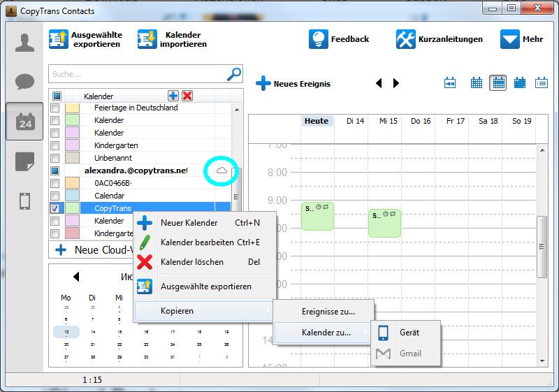Uncheck the CopyTrans calendar checkbox
Screen dimensions: 559x392
coord(55,208)
